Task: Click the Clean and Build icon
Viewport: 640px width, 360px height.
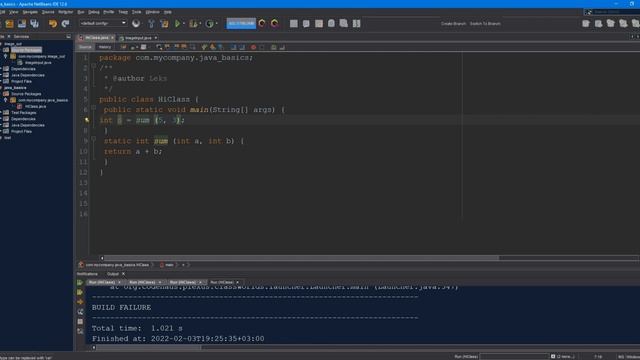Action: [x=164, y=24]
